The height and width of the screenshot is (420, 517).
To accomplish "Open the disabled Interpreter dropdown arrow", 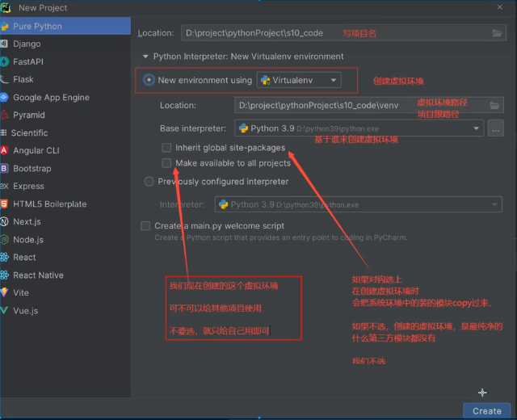I will click(494, 204).
